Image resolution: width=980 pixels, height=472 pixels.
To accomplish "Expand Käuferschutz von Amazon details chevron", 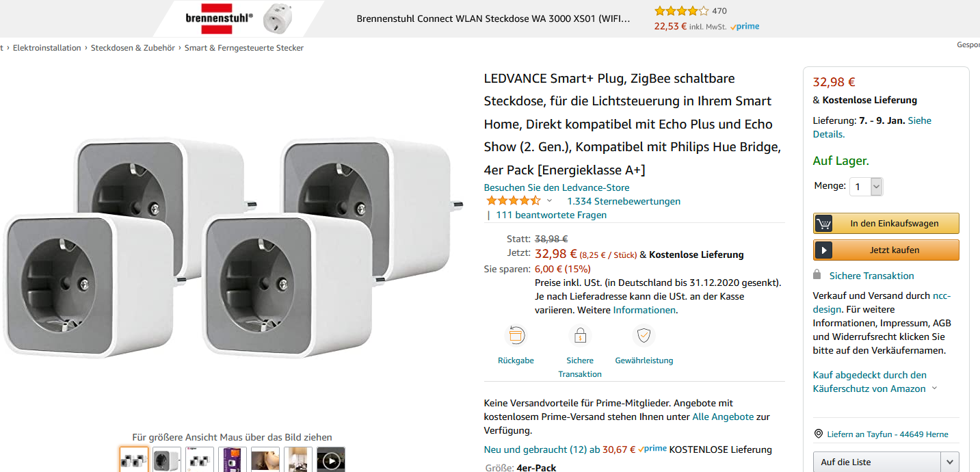I will 935,389.
